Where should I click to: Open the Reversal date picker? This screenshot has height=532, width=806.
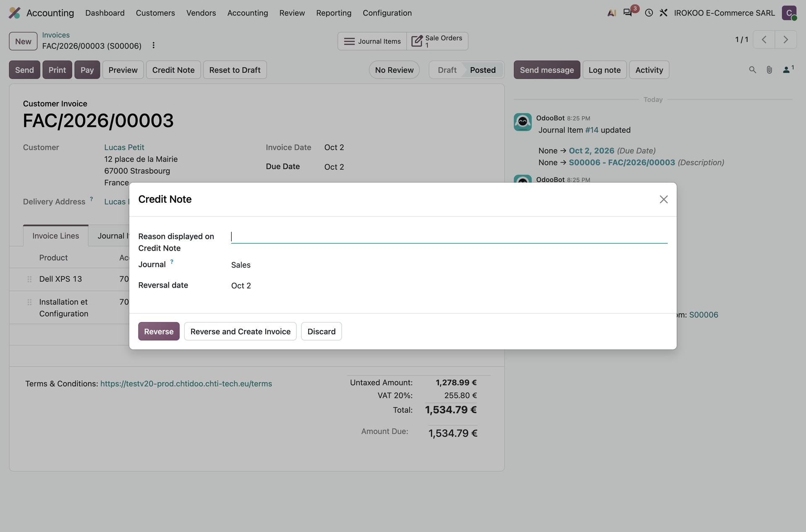point(449,286)
